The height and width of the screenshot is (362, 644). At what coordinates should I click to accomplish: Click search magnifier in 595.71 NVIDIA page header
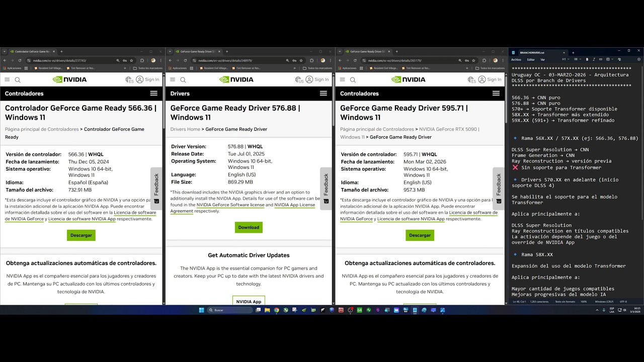click(353, 79)
